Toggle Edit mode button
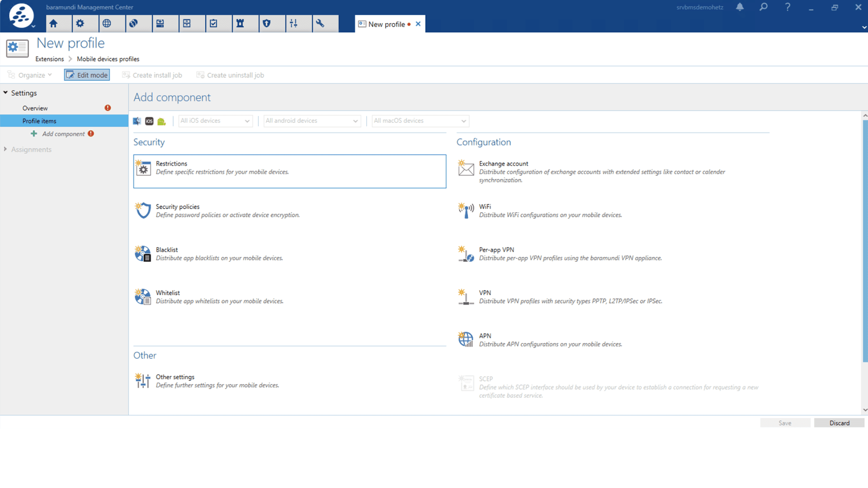Screen dimensions: 868x488 click(x=87, y=75)
